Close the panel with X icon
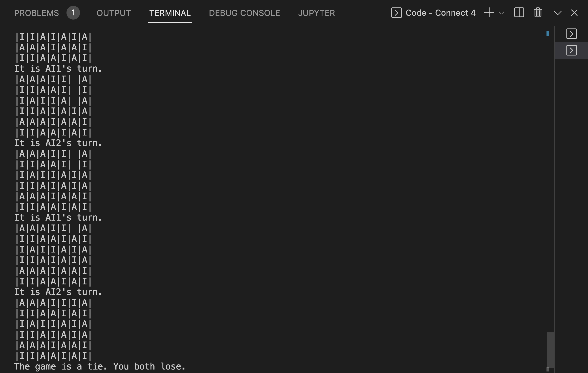 (574, 13)
